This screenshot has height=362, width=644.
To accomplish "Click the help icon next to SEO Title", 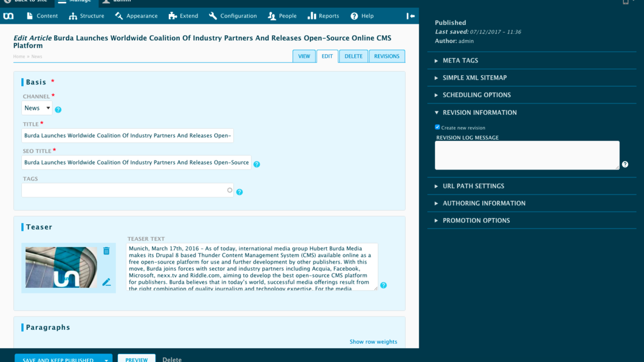I will pyautogui.click(x=257, y=164).
